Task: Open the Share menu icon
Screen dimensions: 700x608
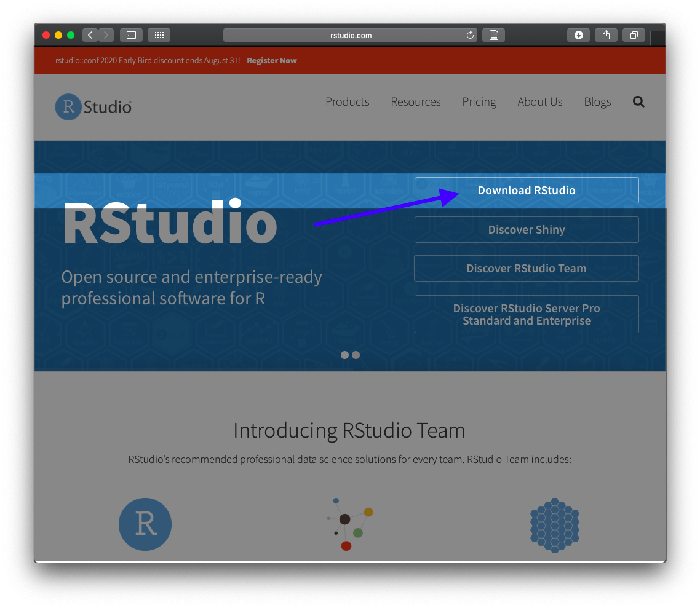Action: (607, 35)
